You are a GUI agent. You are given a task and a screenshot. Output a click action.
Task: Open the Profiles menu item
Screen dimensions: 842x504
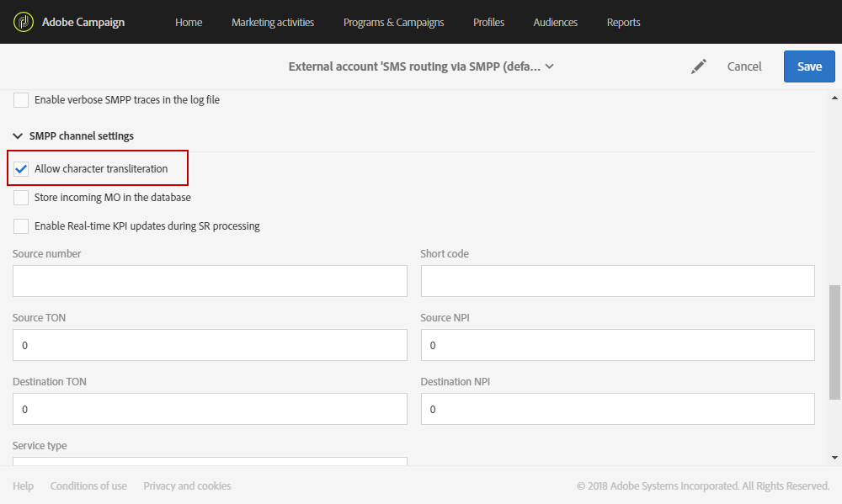coord(488,23)
